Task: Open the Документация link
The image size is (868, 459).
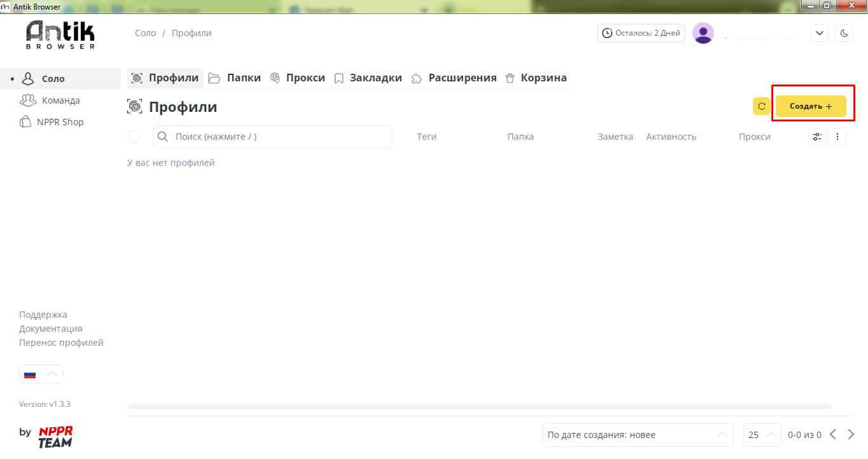Action: click(x=51, y=329)
